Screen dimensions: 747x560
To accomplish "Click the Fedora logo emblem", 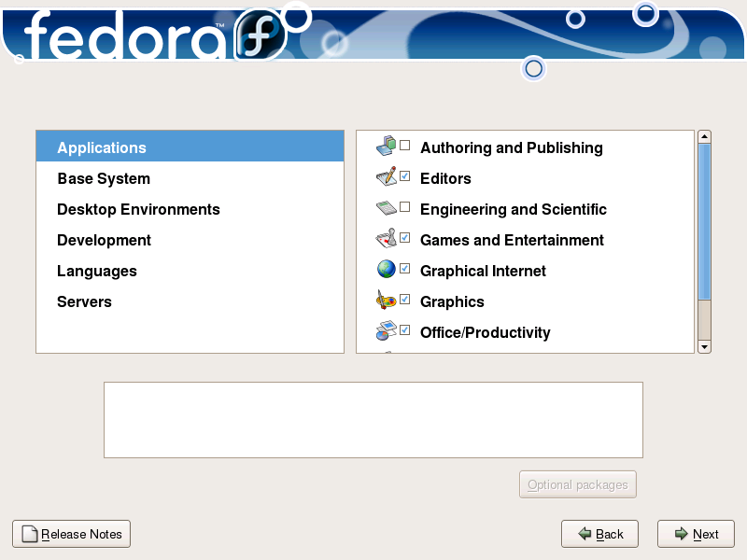I will pos(261,35).
